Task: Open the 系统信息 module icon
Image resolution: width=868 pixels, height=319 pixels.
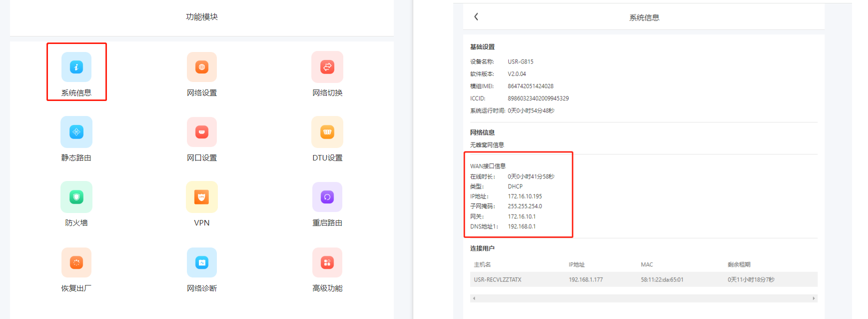Action: pyautogui.click(x=76, y=67)
